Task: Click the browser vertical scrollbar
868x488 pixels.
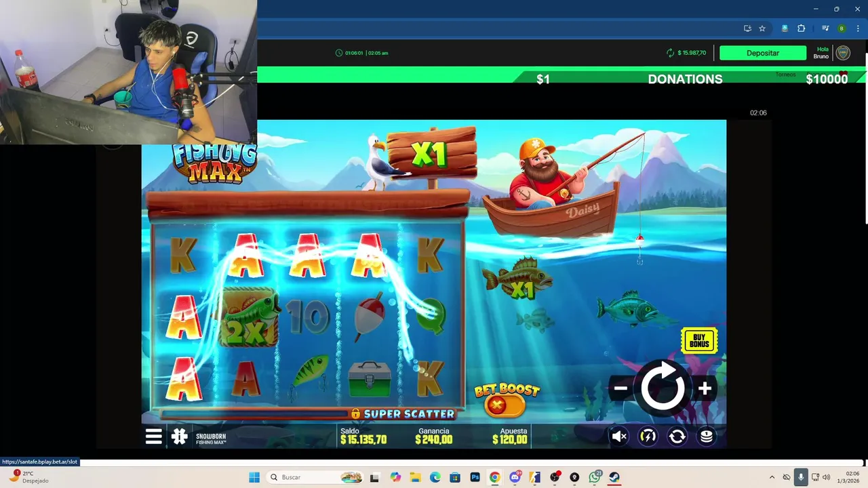Action: click(866, 138)
